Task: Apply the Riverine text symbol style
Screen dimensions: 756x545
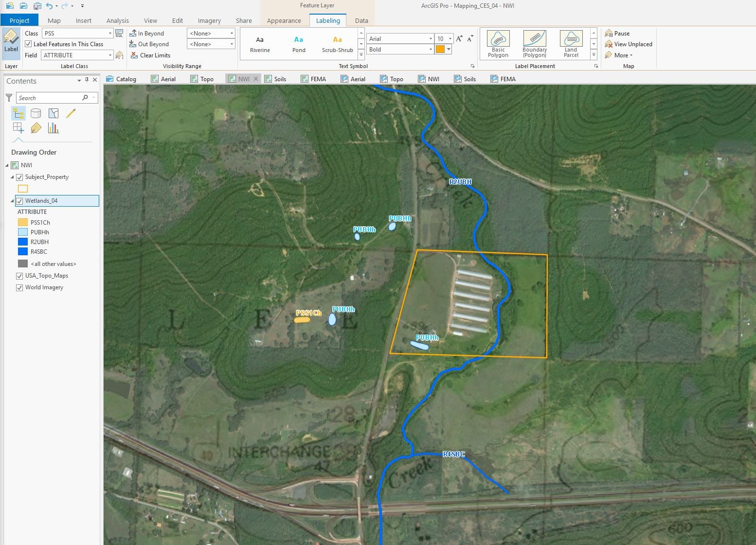Action: click(x=260, y=44)
